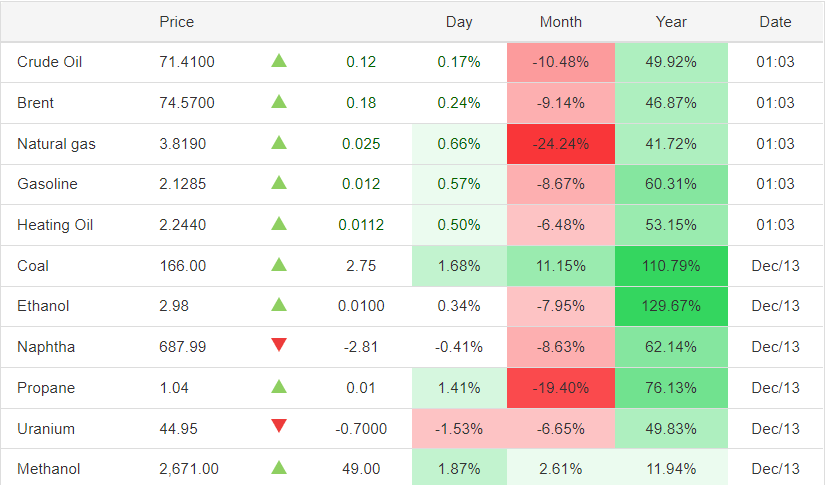Select the Propane price 1.04
825x485 pixels.
(174, 388)
